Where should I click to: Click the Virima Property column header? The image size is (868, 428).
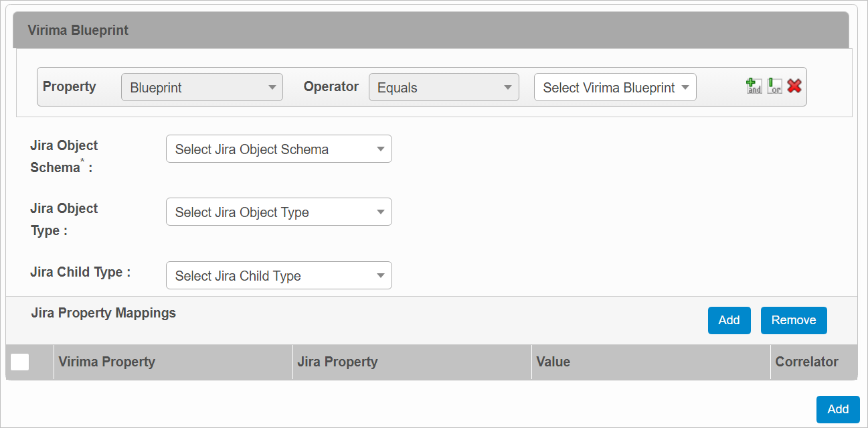tap(106, 362)
